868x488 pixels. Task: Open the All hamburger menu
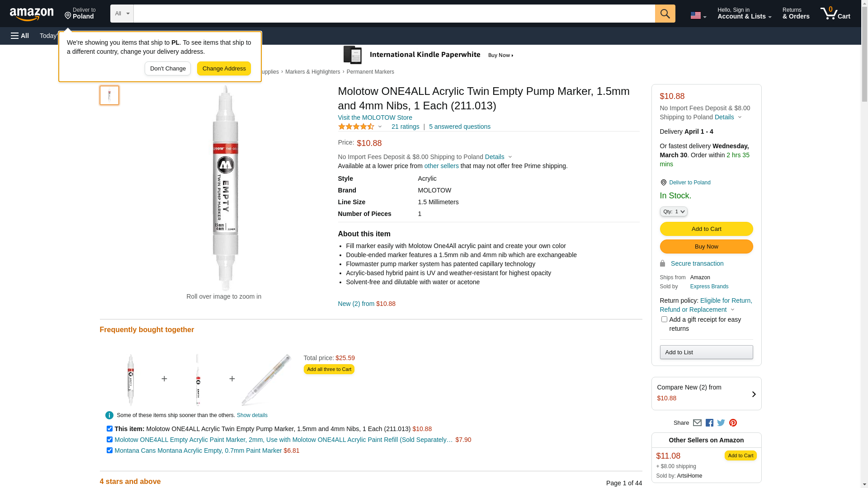click(20, 36)
